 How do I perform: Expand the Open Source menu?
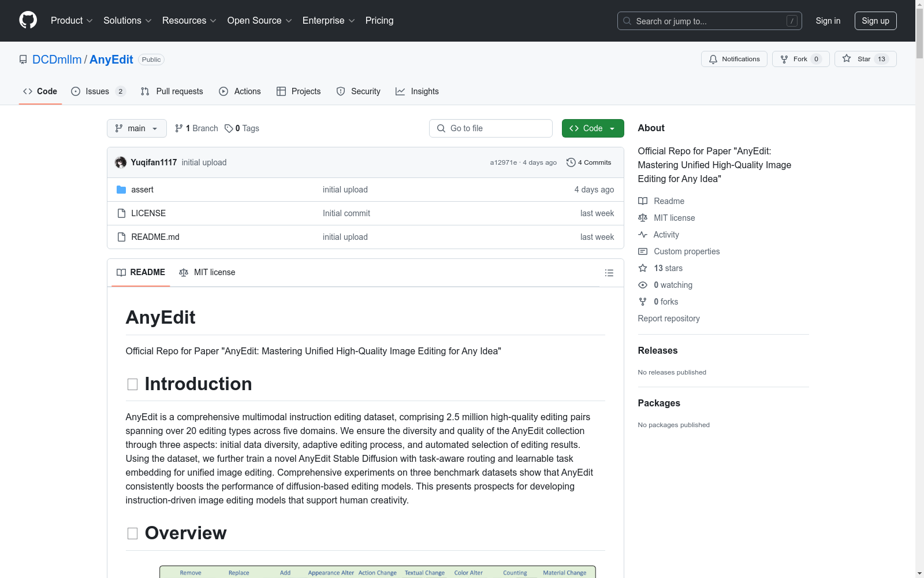260,20
